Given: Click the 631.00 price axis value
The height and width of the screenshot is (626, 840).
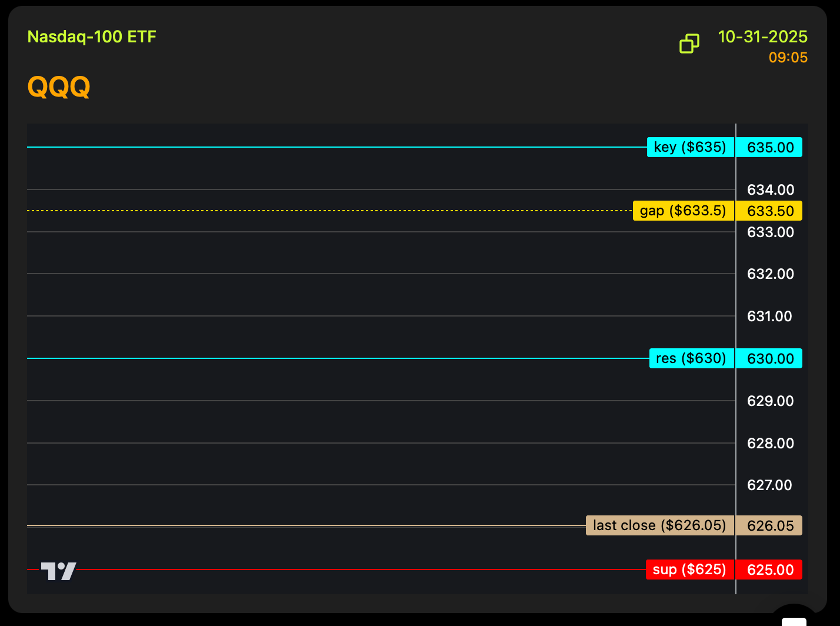Looking at the screenshot, I should [x=769, y=317].
